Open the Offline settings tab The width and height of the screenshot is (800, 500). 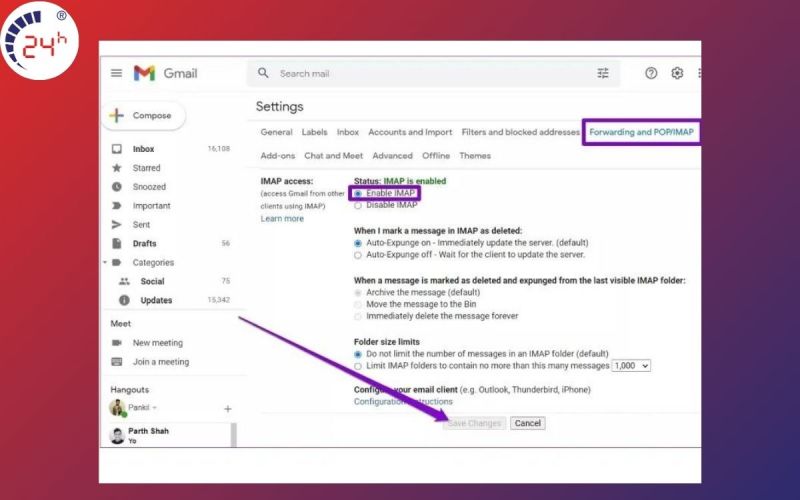pos(436,156)
